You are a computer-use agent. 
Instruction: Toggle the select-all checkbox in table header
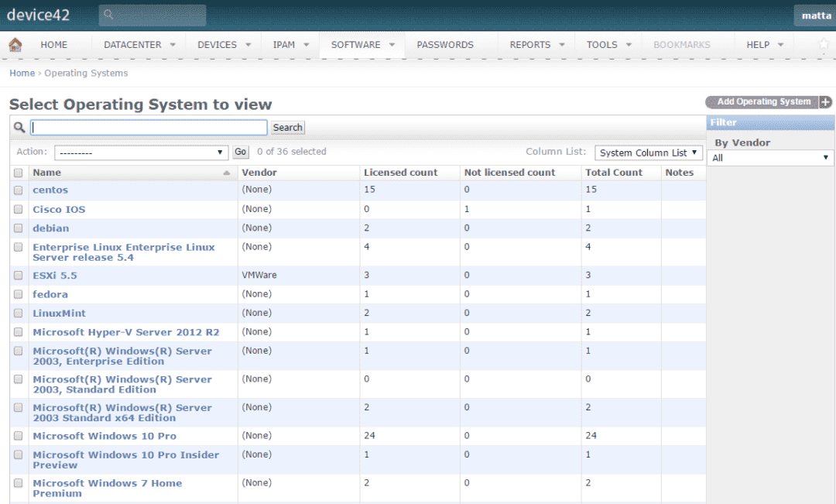(x=18, y=173)
